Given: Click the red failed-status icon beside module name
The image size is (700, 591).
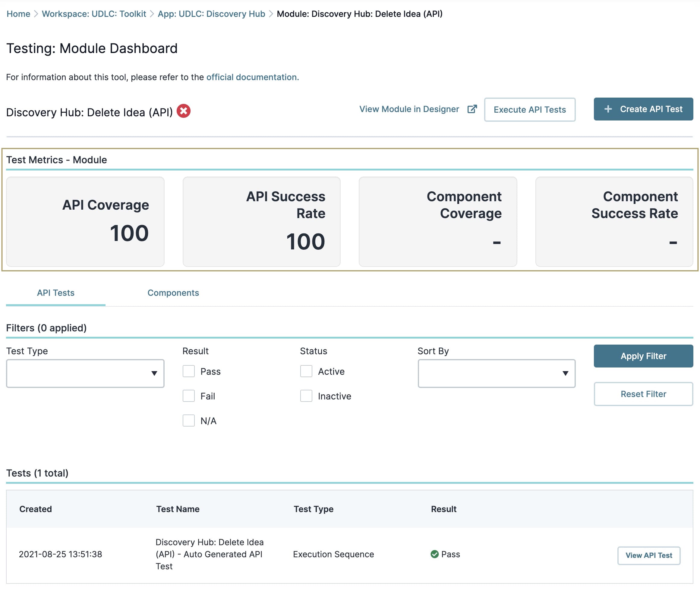Looking at the screenshot, I should point(183,111).
